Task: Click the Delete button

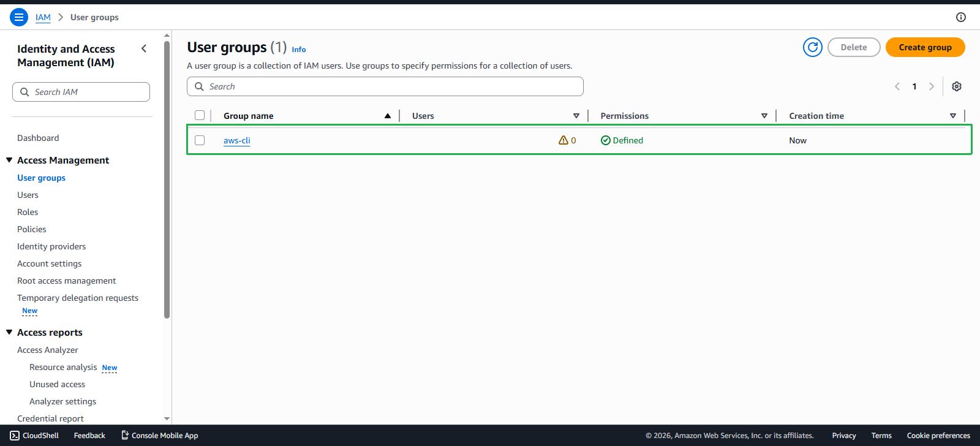Action: pos(854,47)
